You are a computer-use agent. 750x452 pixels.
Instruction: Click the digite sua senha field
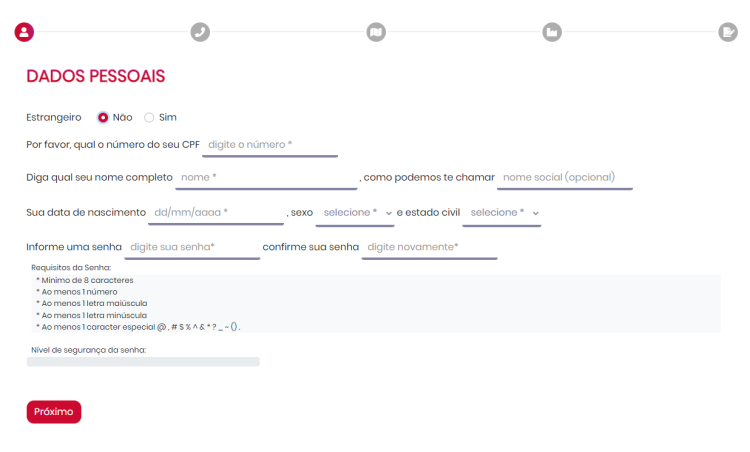[192, 247]
